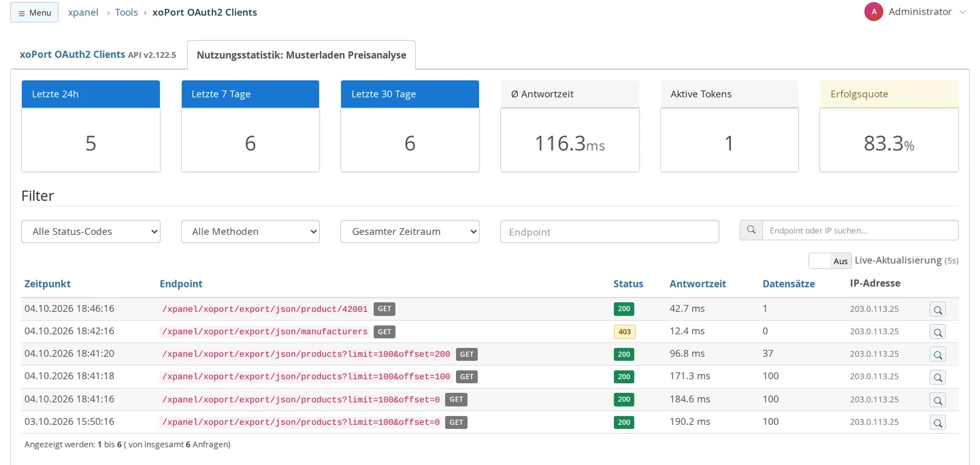Click the 403 status badge
The width and height of the screenshot is (980, 465).
624,332
